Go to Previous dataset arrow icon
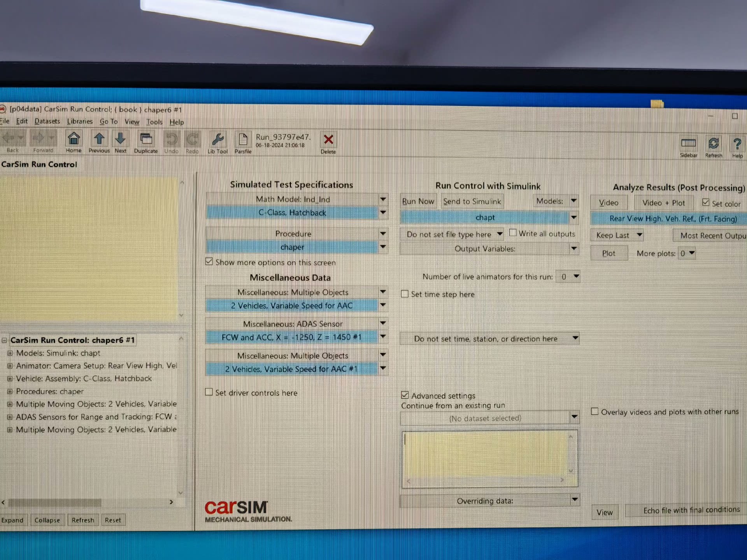Image resolution: width=747 pixels, height=560 pixels. 99,139
